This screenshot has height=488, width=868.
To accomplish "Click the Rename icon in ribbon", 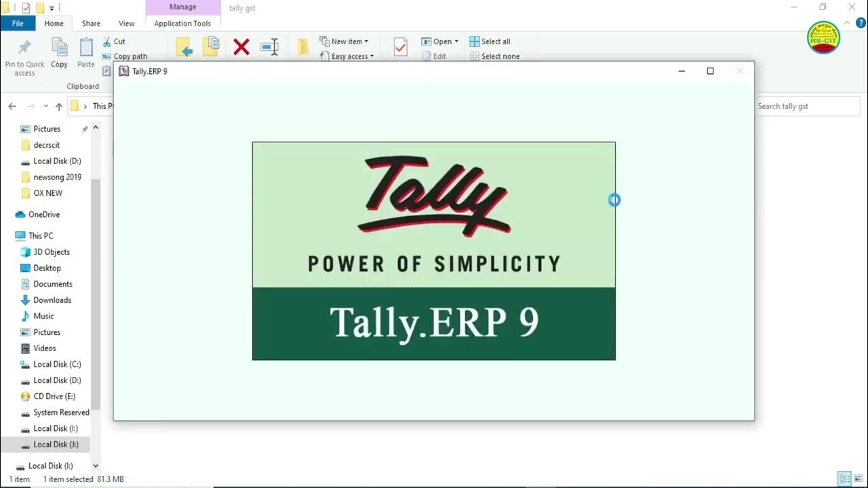I will pos(269,47).
